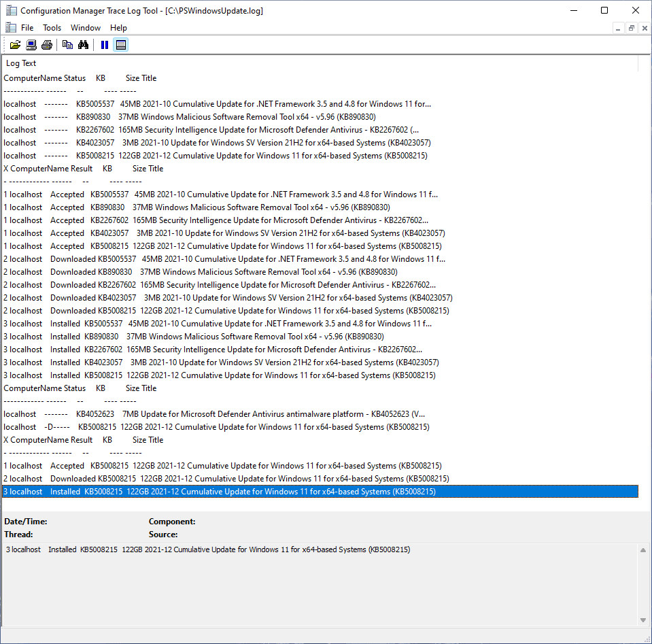This screenshot has height=644, width=652.
Task: Select localhost KB4052623 Defender antimalware platform row
Action: coord(320,414)
